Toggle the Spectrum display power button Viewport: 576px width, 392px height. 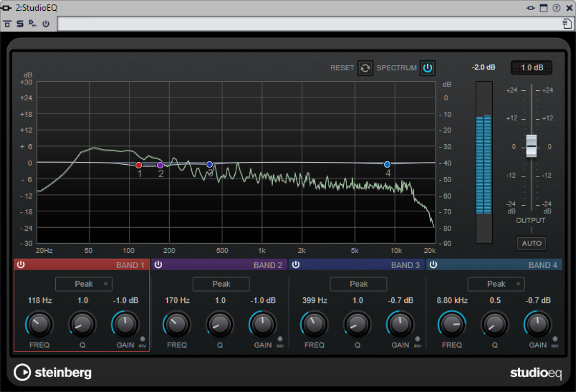pyautogui.click(x=428, y=68)
